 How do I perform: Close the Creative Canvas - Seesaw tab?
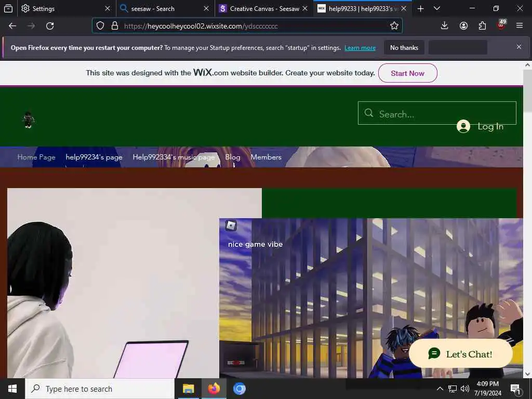(x=305, y=8)
